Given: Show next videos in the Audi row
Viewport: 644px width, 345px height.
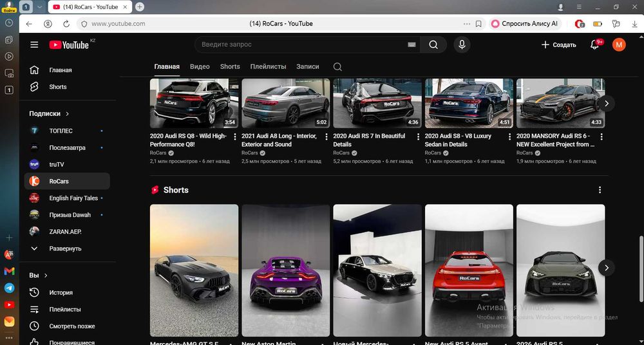Looking at the screenshot, I should 607,104.
